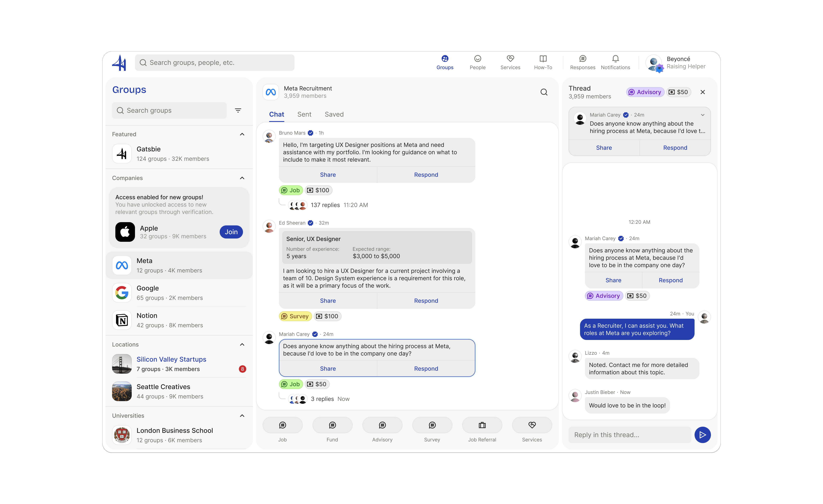Collapse the Locations section
The width and height of the screenshot is (823, 504).
242,344
